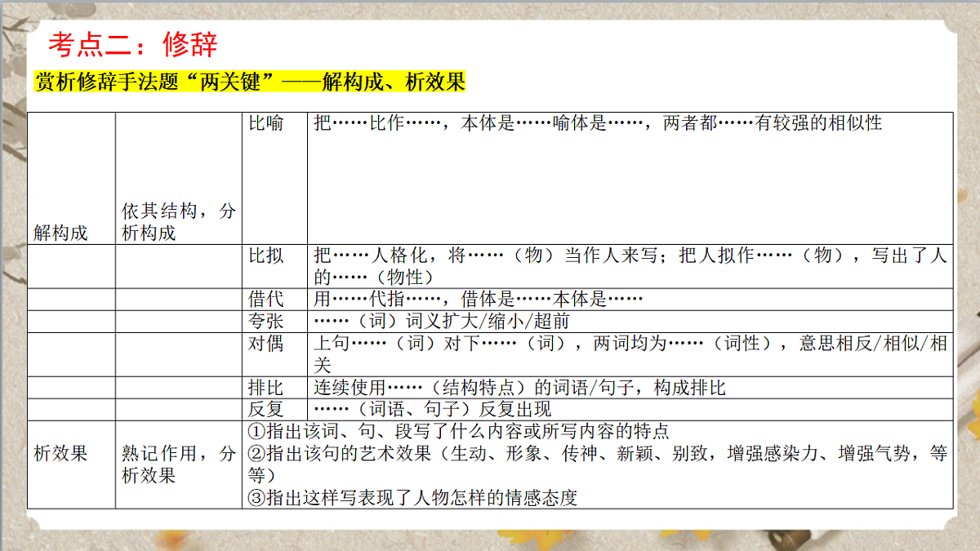980x551 pixels.
Task: Click line ②指出该句的艺术效果
Action: pos(597,464)
